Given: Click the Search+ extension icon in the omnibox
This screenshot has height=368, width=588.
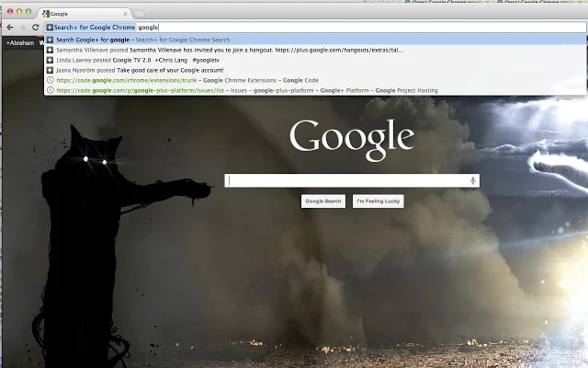Looking at the screenshot, I should coord(50,27).
